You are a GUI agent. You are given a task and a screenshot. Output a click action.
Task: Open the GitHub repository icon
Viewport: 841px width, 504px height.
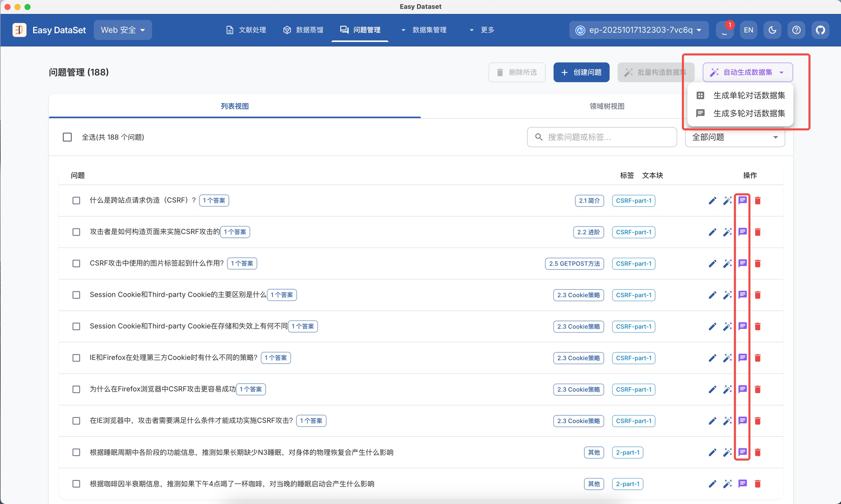tap(820, 30)
